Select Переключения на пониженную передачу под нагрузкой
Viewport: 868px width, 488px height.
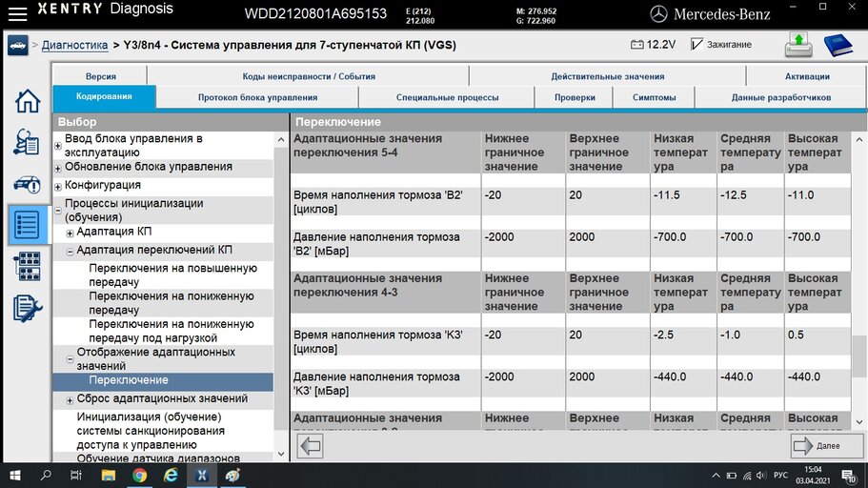(x=172, y=331)
